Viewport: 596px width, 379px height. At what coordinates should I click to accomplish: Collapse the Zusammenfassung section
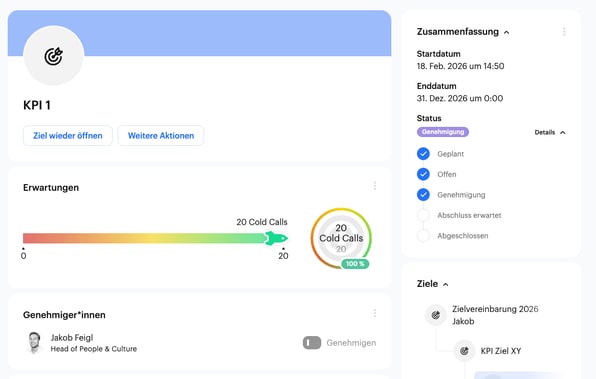[x=507, y=33]
